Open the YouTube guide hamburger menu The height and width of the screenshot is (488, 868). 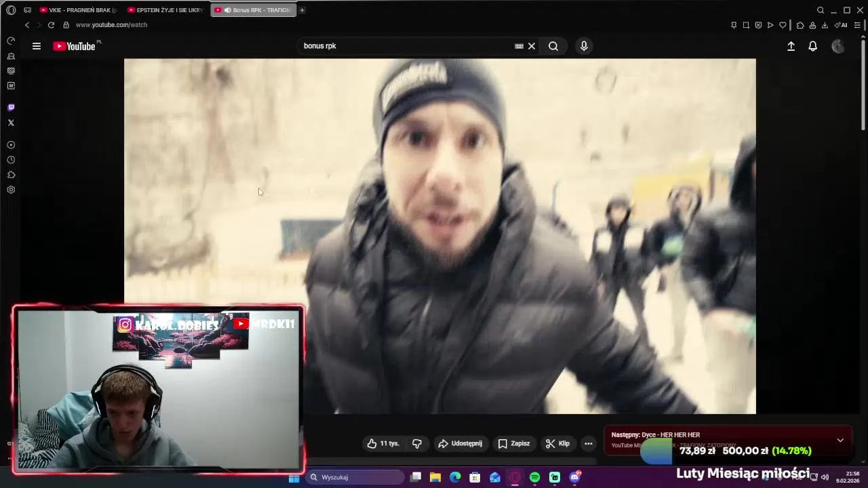pyautogui.click(x=37, y=46)
